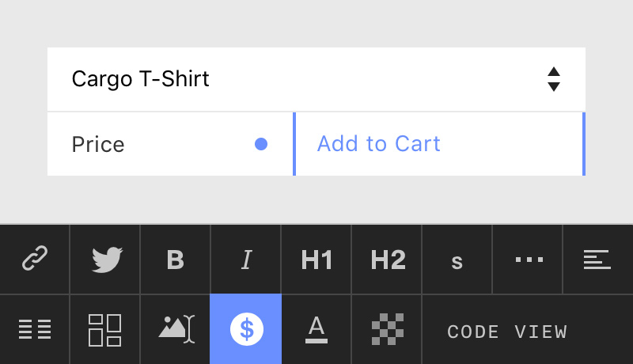Click the two-column text layout icon
The height and width of the screenshot is (364, 633).
[x=35, y=329]
